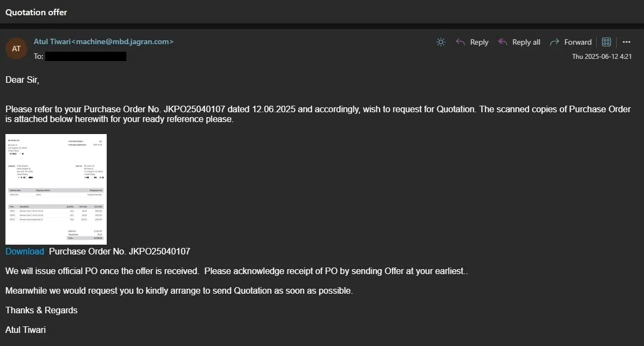This screenshot has height=346, width=644.
Task: Click sender name Atul Tiwari in header
Action: tap(52, 41)
